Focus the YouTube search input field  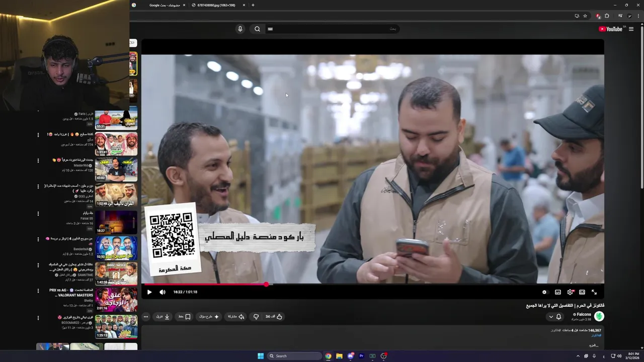pos(332,29)
